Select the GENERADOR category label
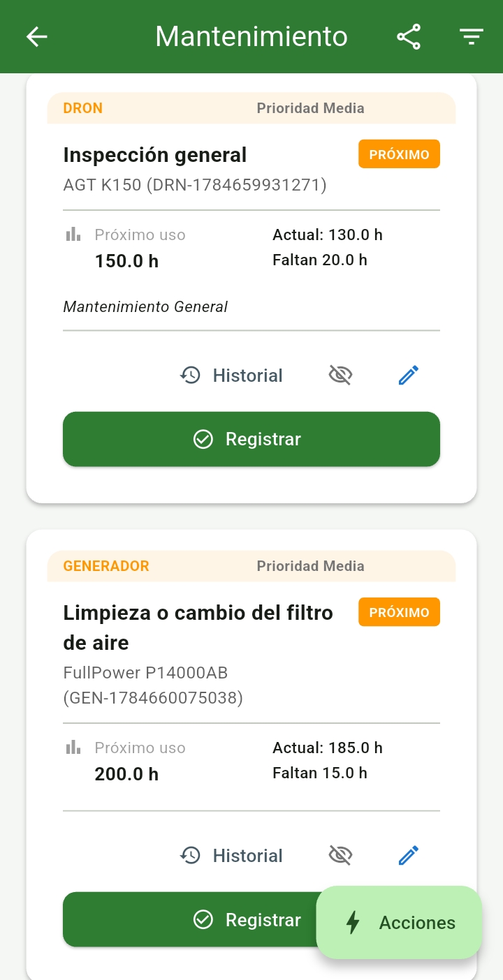Viewport: 503px width, 980px height. [x=106, y=566]
